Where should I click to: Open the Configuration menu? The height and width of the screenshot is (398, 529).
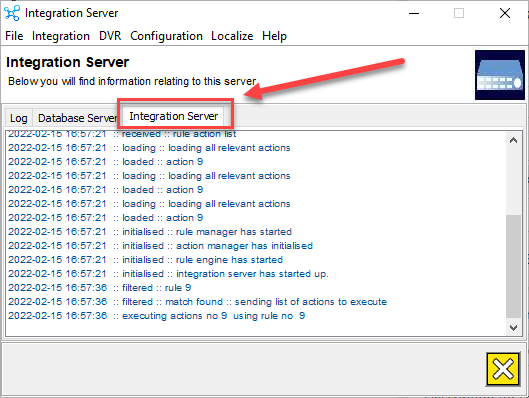(166, 36)
